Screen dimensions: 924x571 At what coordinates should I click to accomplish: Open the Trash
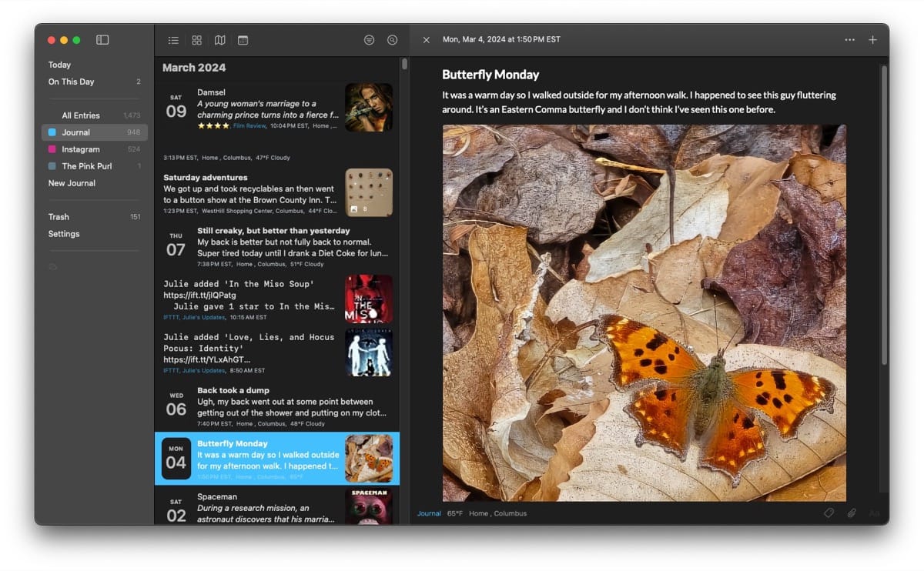tap(59, 216)
